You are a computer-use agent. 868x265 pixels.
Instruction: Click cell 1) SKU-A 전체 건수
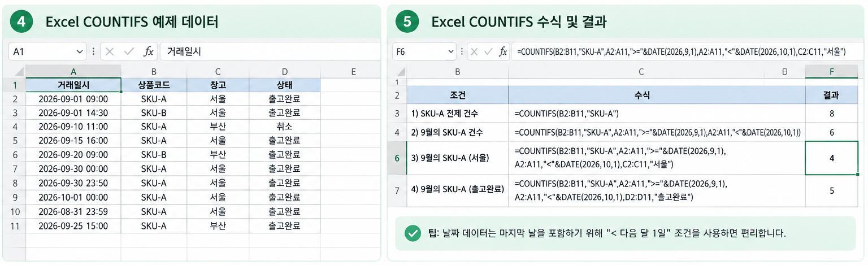point(458,114)
